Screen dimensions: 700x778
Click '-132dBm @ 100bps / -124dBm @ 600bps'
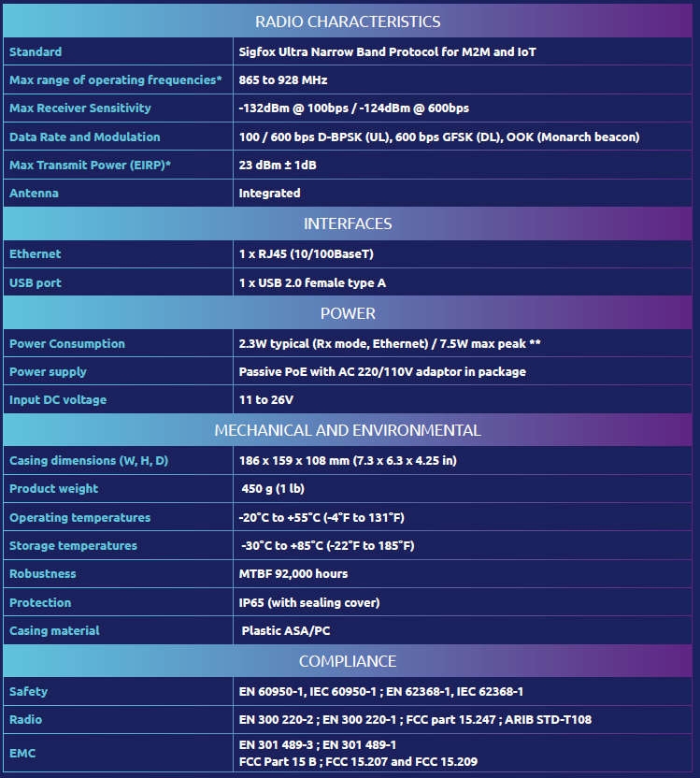pyautogui.click(x=354, y=108)
